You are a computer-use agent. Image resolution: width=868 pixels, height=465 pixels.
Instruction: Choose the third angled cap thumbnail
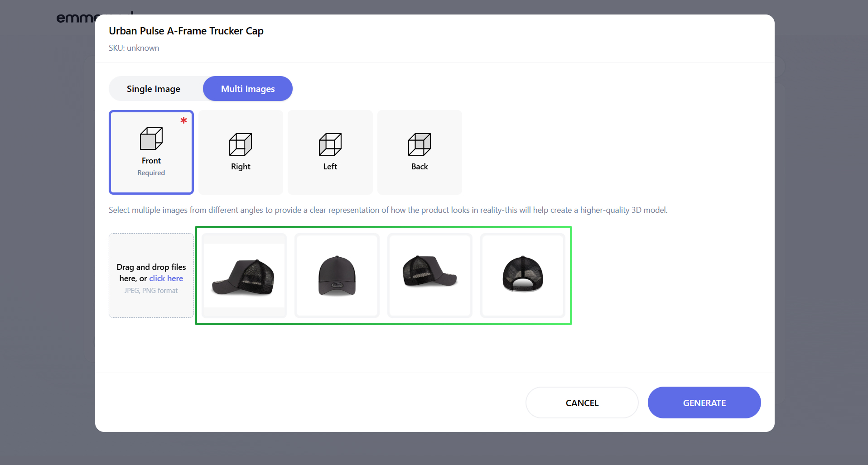click(430, 275)
